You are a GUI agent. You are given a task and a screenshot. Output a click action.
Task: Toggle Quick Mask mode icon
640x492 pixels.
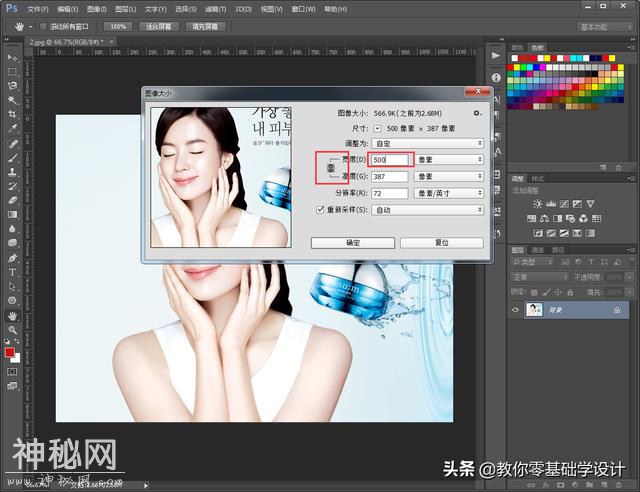pos(12,372)
